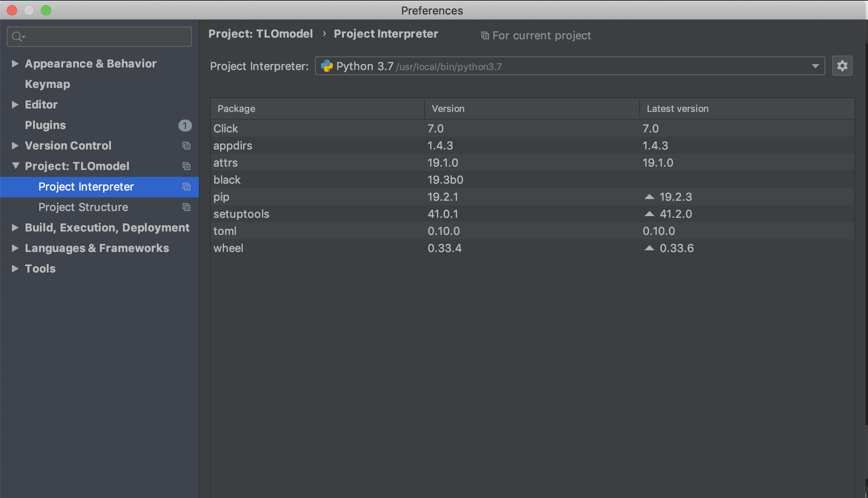This screenshot has height=498, width=868.
Task: Click version 41.0.1 of setuptools
Action: [443, 214]
